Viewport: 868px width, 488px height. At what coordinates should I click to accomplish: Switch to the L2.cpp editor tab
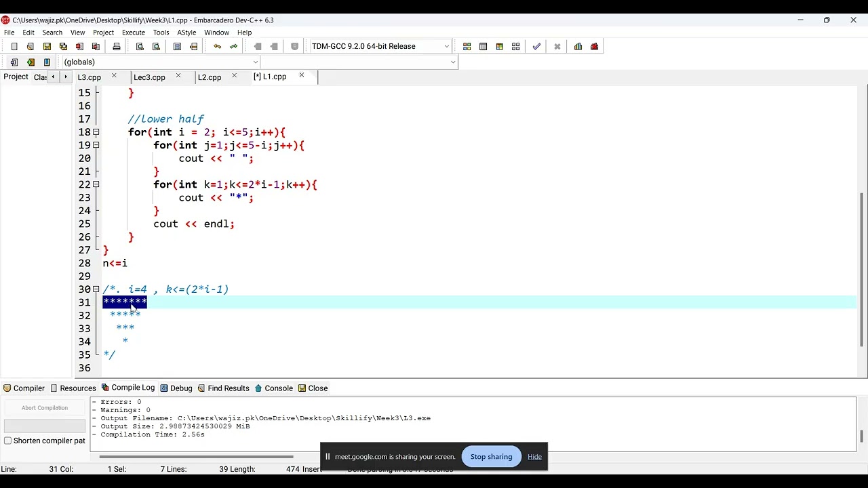pos(210,77)
